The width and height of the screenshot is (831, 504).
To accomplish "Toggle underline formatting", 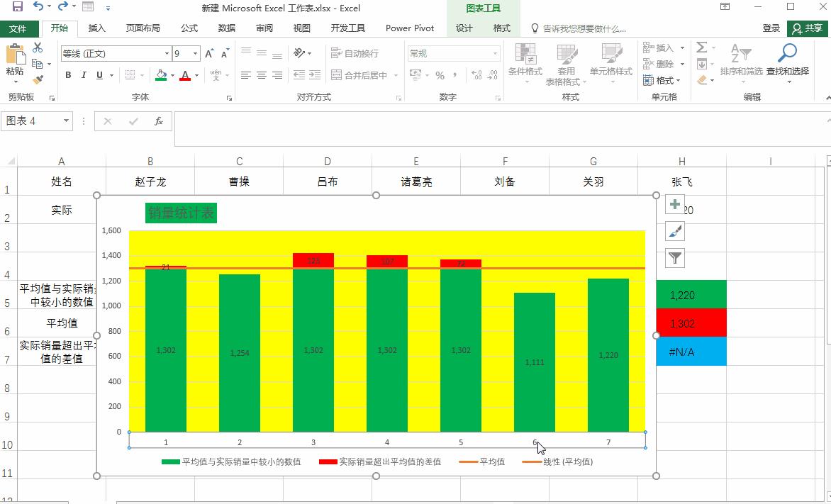I will point(98,74).
